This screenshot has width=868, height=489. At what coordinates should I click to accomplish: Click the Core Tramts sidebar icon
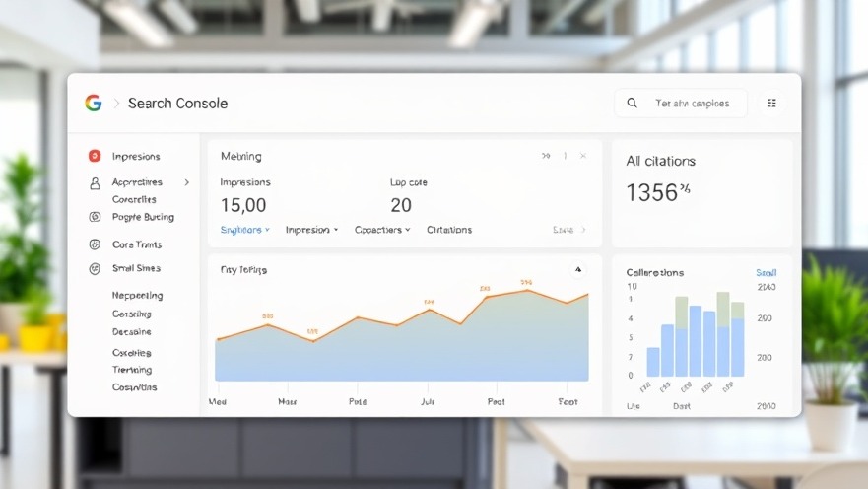pyautogui.click(x=95, y=244)
